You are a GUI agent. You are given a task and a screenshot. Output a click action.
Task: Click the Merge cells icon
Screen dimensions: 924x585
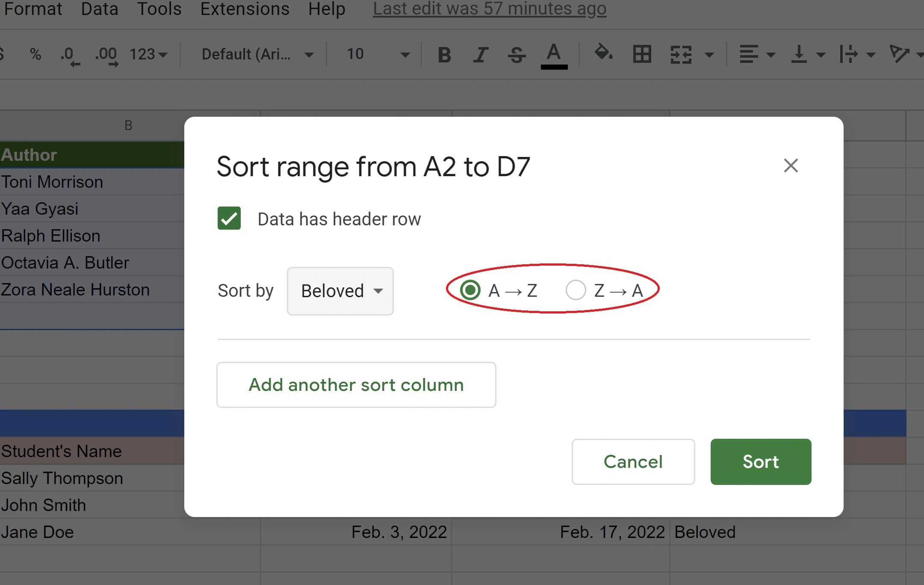(680, 54)
